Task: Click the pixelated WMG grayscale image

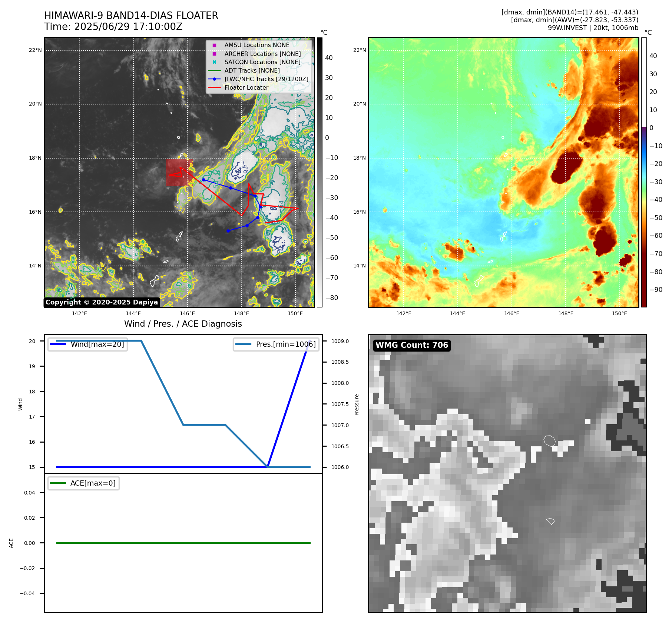Action: [x=507, y=473]
